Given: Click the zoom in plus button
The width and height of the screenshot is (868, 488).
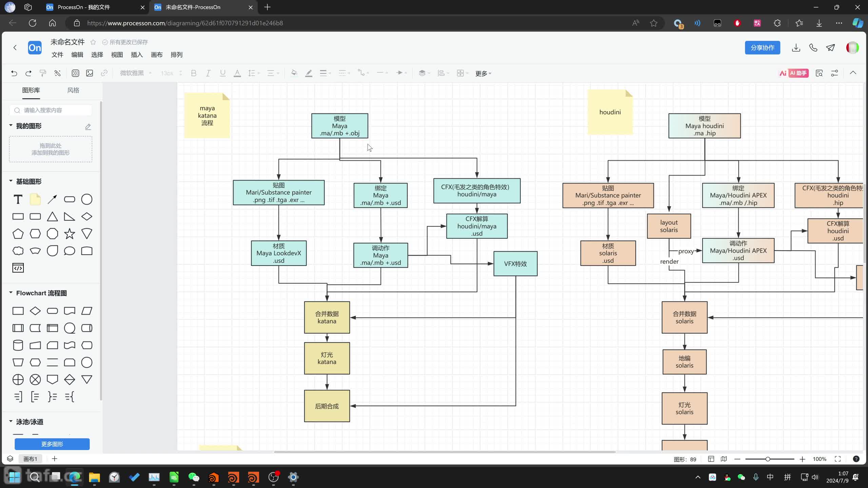Looking at the screenshot, I should 802,459.
